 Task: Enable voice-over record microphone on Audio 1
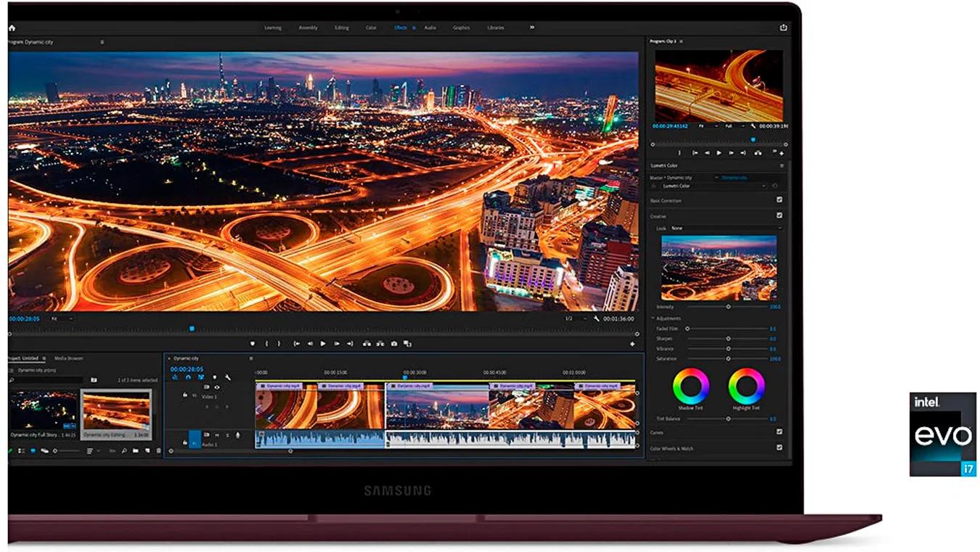pos(237,435)
